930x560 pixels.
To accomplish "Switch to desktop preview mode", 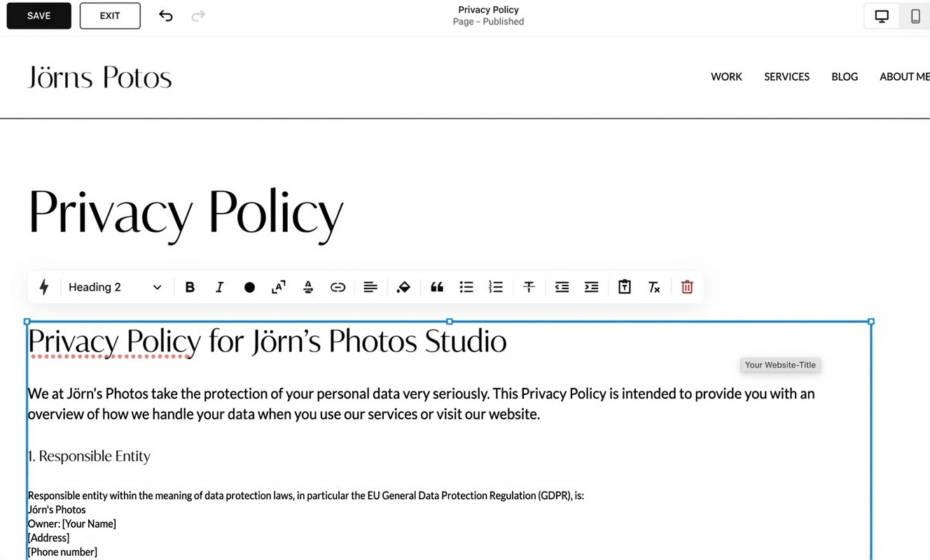I will click(881, 15).
